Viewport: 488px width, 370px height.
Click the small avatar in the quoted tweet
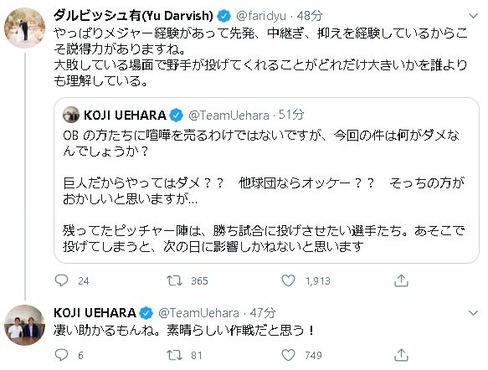click(71, 115)
